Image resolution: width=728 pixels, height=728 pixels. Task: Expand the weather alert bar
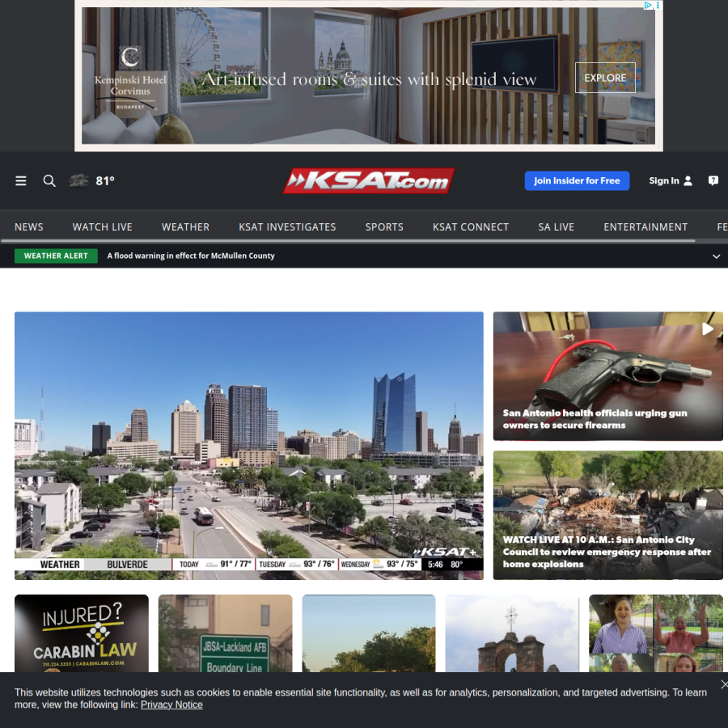pos(716,256)
